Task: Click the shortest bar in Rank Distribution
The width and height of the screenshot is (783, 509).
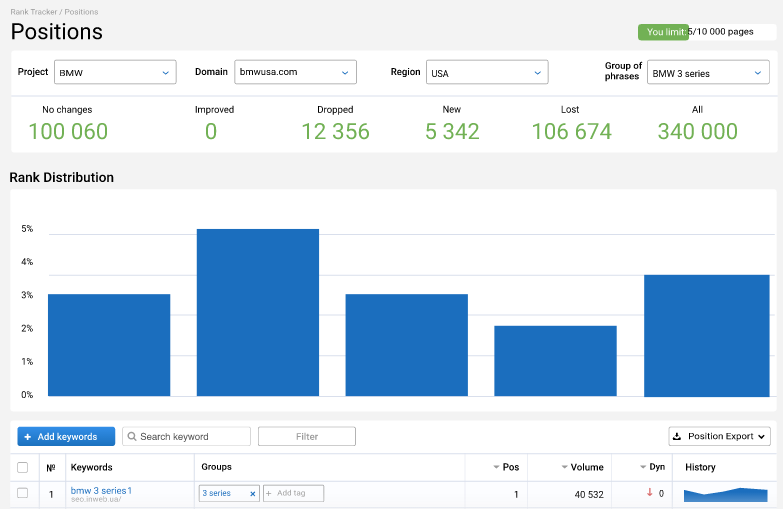Action: click(555, 361)
